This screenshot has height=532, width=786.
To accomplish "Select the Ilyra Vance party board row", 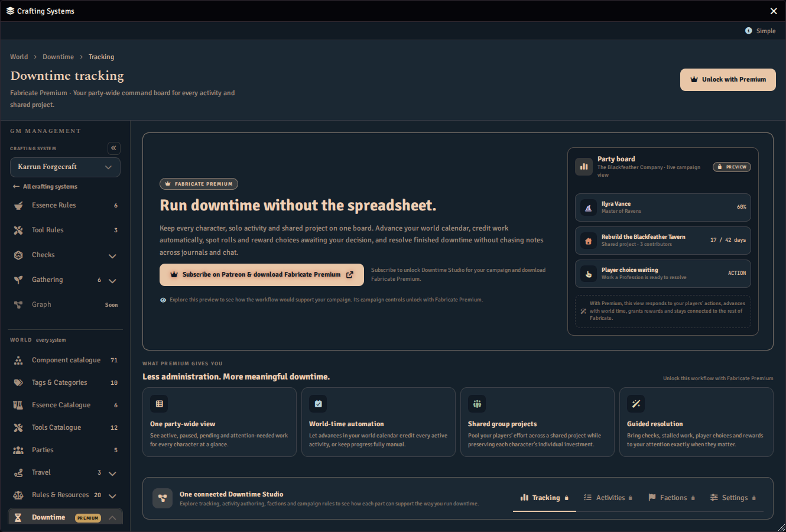I will click(663, 207).
